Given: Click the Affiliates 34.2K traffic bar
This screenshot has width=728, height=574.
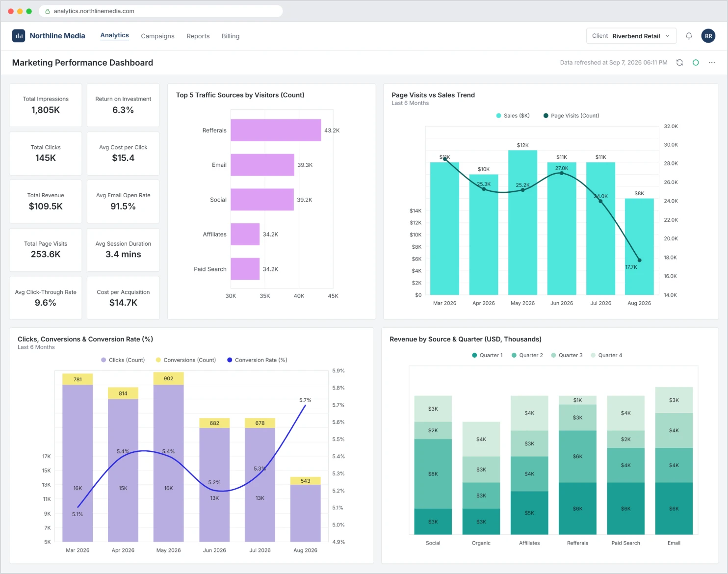Looking at the screenshot, I should [245, 235].
